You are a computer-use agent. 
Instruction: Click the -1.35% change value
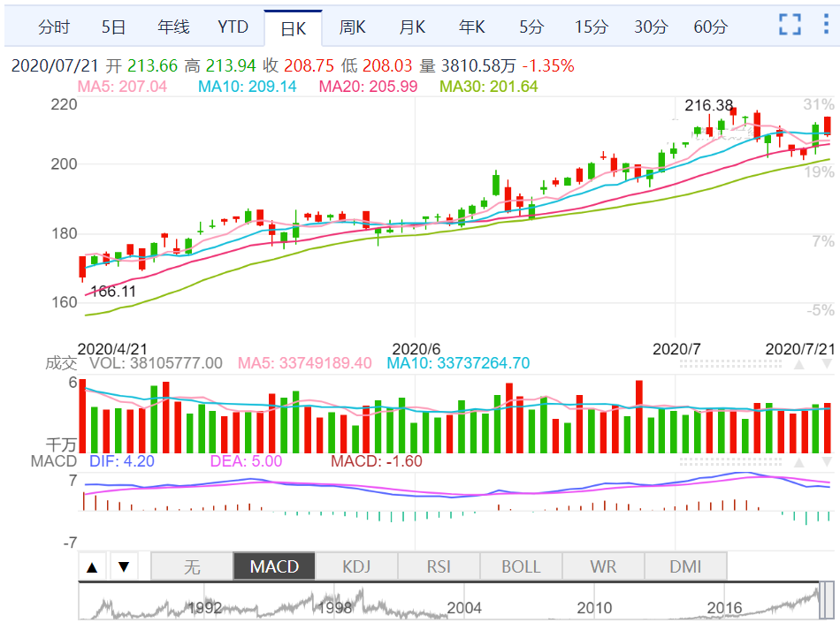pos(548,65)
